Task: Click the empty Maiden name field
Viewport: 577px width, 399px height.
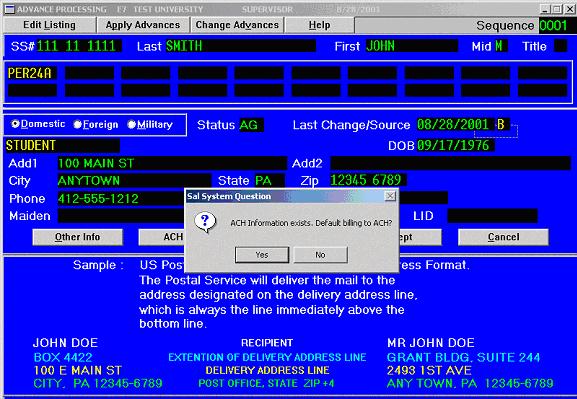Action: (121, 216)
